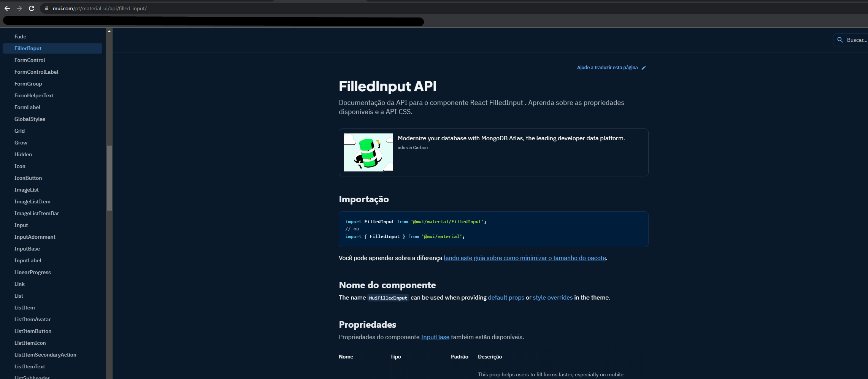Click the address bar URL
This screenshot has height=379, width=868.
[100, 8]
